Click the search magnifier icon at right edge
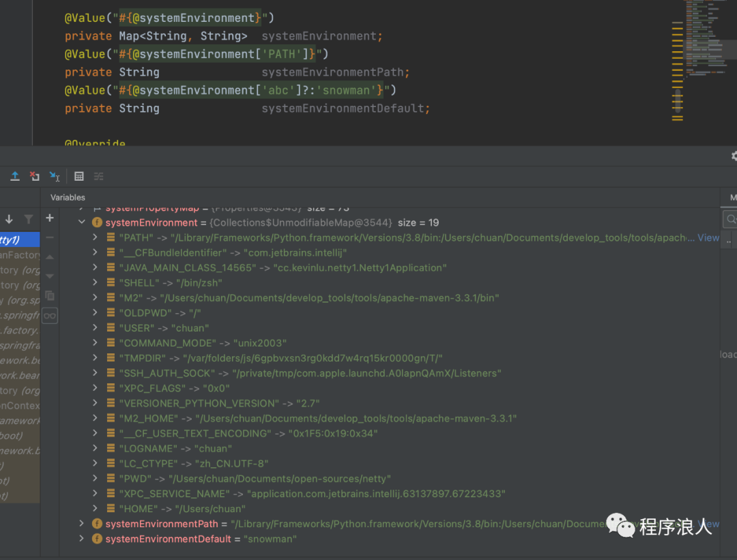 point(730,219)
